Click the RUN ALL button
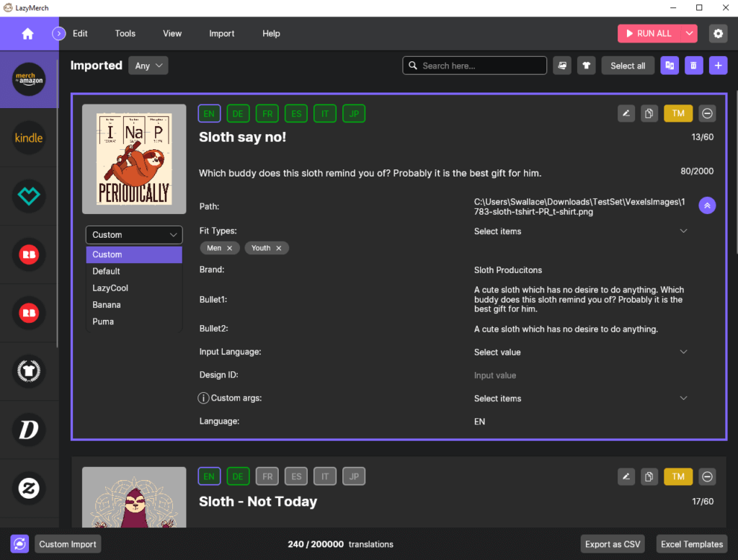738x560 pixels. (x=649, y=34)
